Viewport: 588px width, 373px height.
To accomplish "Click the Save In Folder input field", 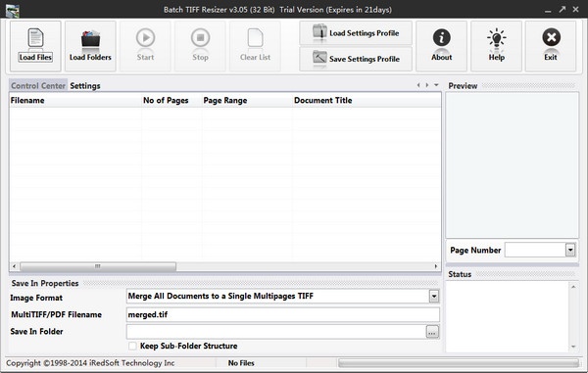I will pyautogui.click(x=276, y=332).
